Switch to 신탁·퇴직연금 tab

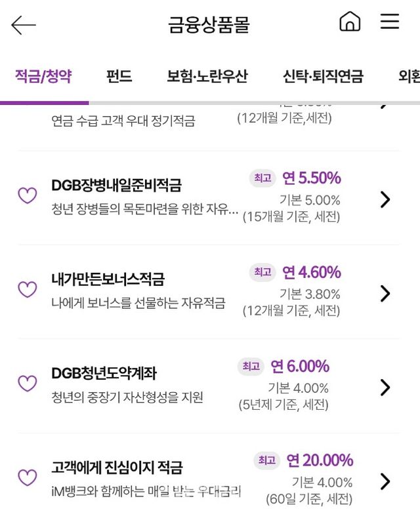pos(323,76)
